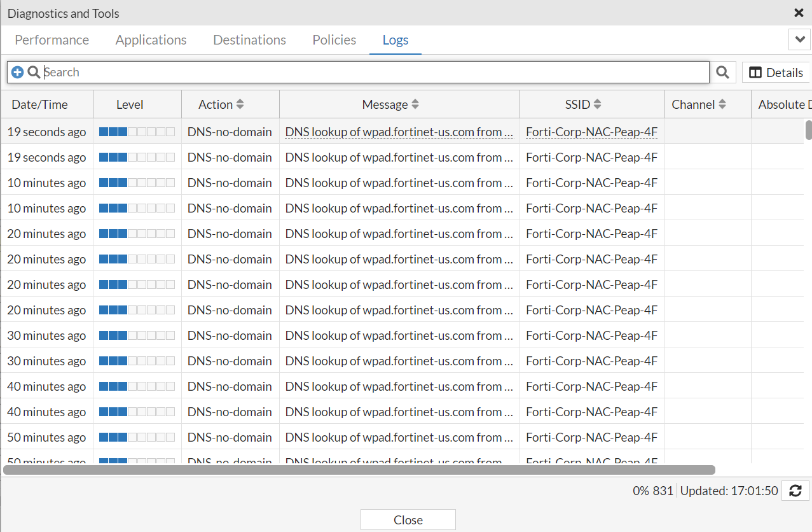This screenshot has height=532, width=812.
Task: Select the Policies tab
Action: click(x=334, y=39)
